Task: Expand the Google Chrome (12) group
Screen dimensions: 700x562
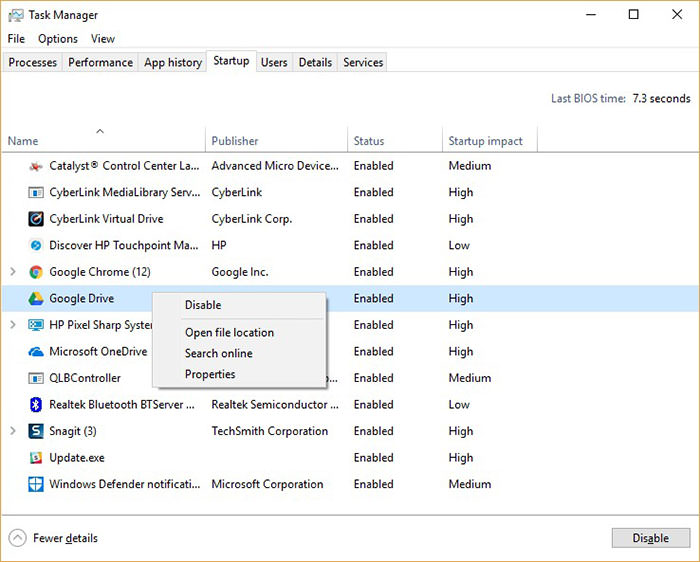Action: point(13,272)
